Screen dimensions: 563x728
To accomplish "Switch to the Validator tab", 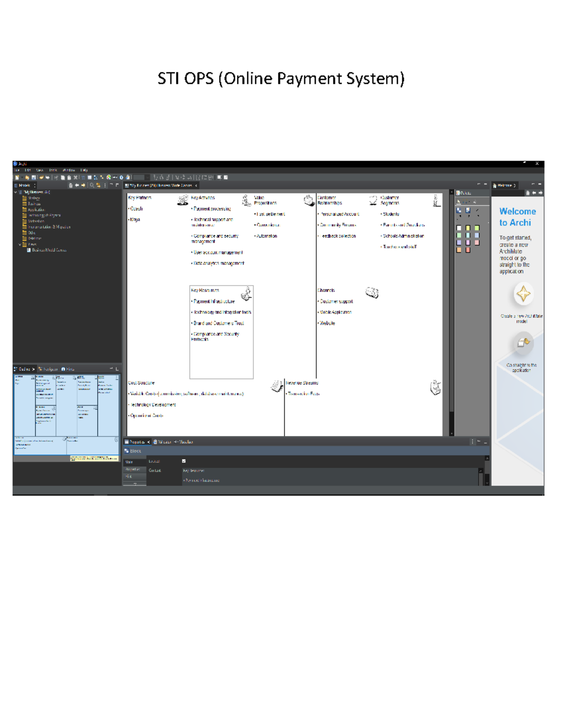I will [162, 442].
